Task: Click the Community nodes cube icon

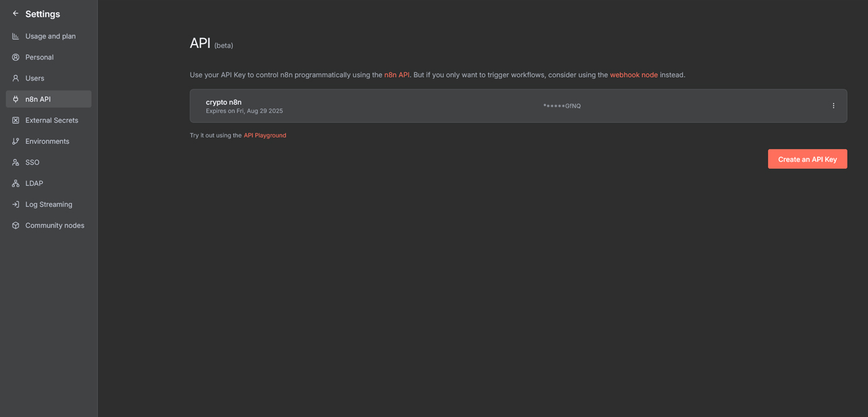Action: [x=15, y=226]
